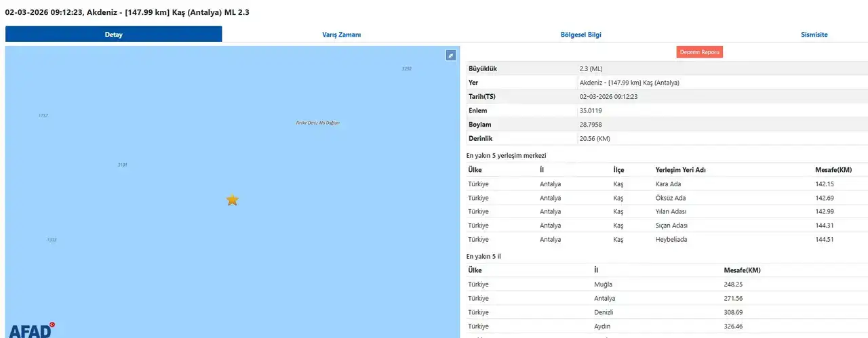The height and width of the screenshot is (338, 868).
Task: Click the Enlem value 35.0119
Action: [590, 110]
